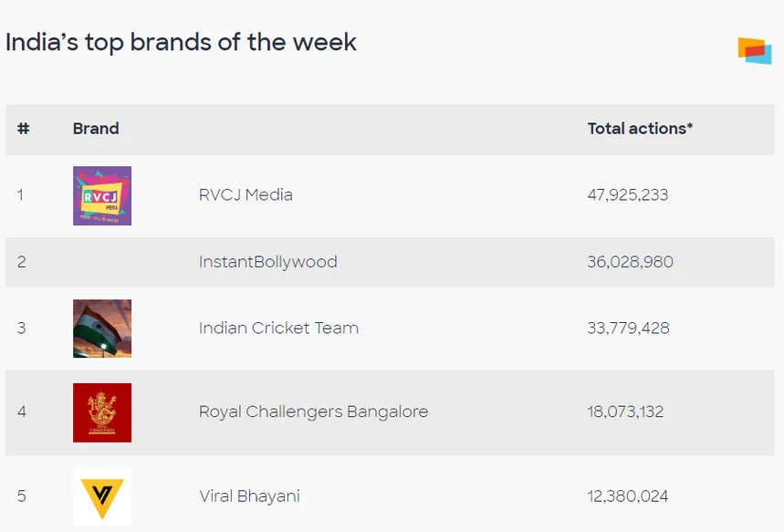
Task: Click the Viral Bhayani brand name
Action: tap(249, 496)
